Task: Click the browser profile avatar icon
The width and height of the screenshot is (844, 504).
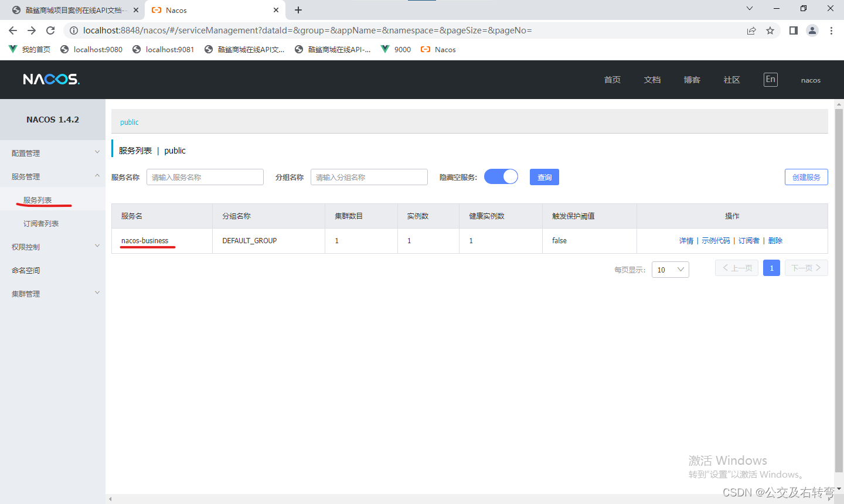Action: pos(812,30)
